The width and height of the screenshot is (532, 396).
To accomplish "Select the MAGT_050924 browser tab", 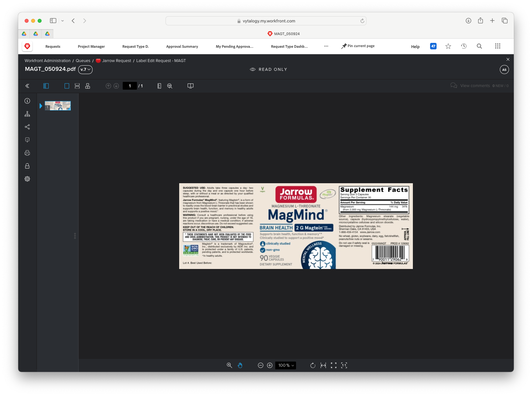I will click(283, 34).
